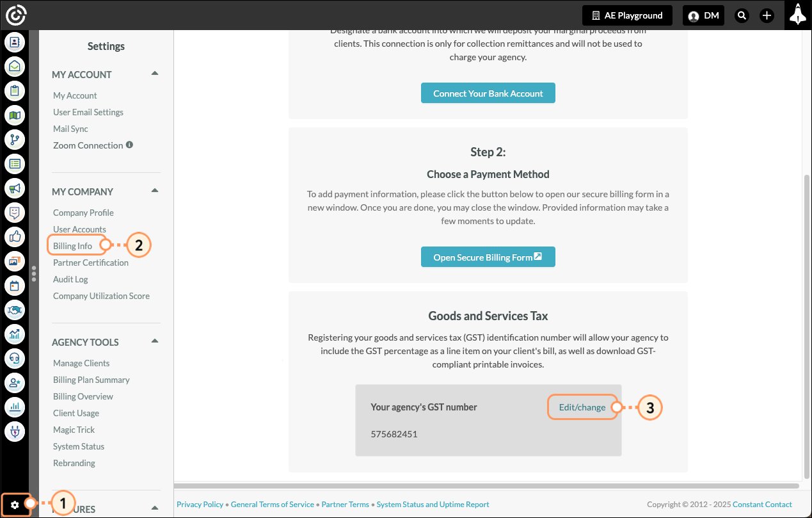The image size is (812, 518).
Task: Select Billing Info in sidebar
Action: [x=72, y=246]
